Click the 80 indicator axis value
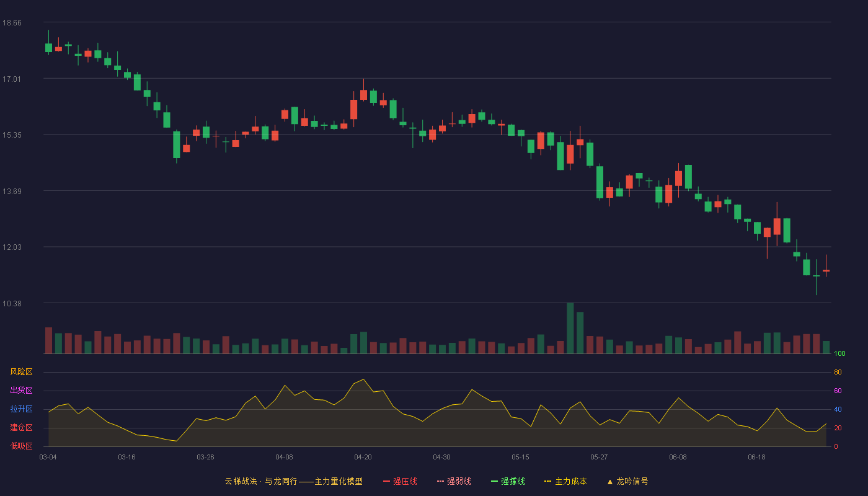This screenshot has width=868, height=496. pos(838,372)
